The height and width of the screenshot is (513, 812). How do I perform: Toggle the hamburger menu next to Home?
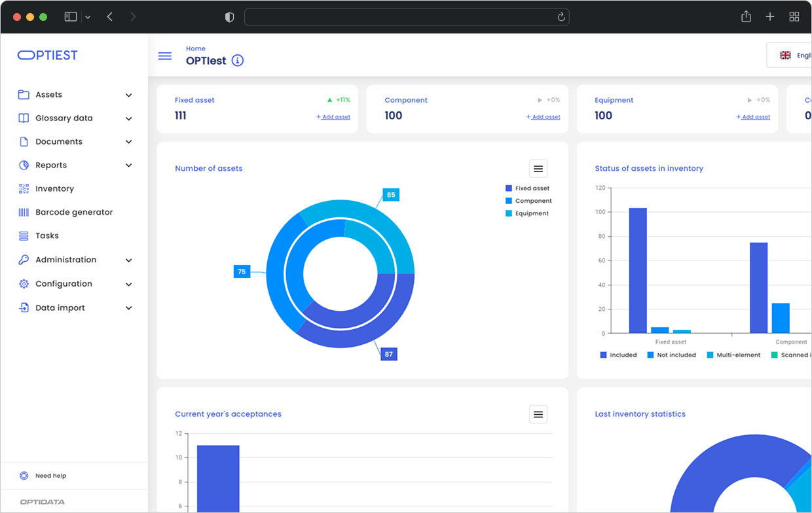click(x=165, y=56)
